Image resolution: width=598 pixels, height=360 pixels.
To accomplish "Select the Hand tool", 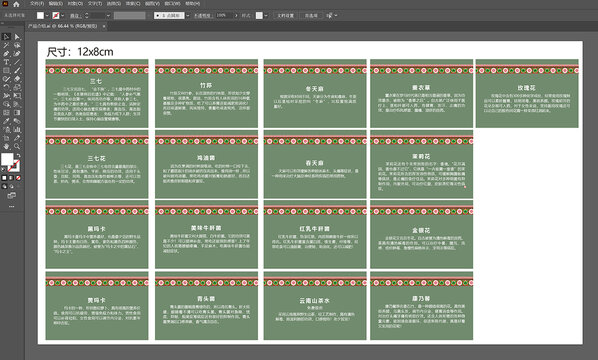I will 6,146.
